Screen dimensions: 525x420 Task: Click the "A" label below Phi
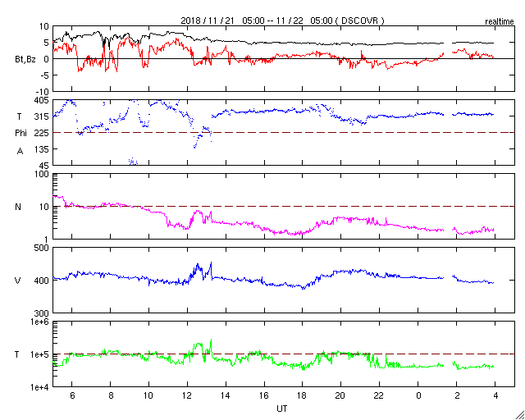coord(20,150)
